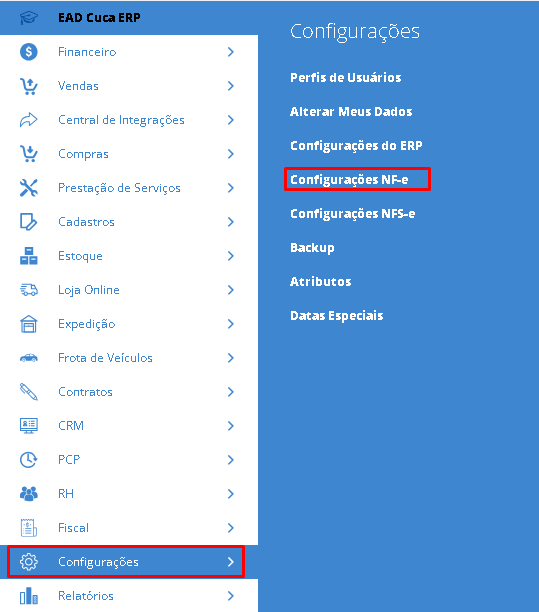Open Configurações NF-e link
Screen dimensions: 539x612
click(x=349, y=180)
